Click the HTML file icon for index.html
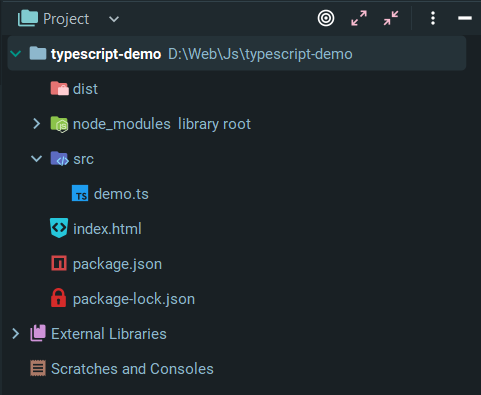 59,228
